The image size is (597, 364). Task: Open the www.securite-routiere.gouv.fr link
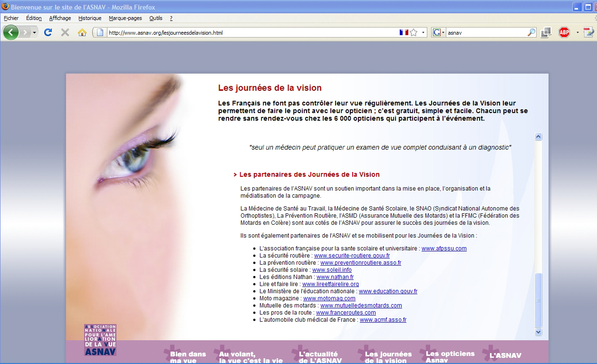coord(352,256)
